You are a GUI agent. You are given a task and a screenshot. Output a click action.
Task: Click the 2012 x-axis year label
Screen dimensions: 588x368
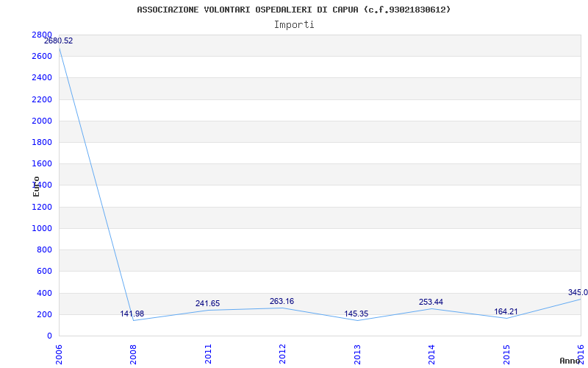coord(282,355)
